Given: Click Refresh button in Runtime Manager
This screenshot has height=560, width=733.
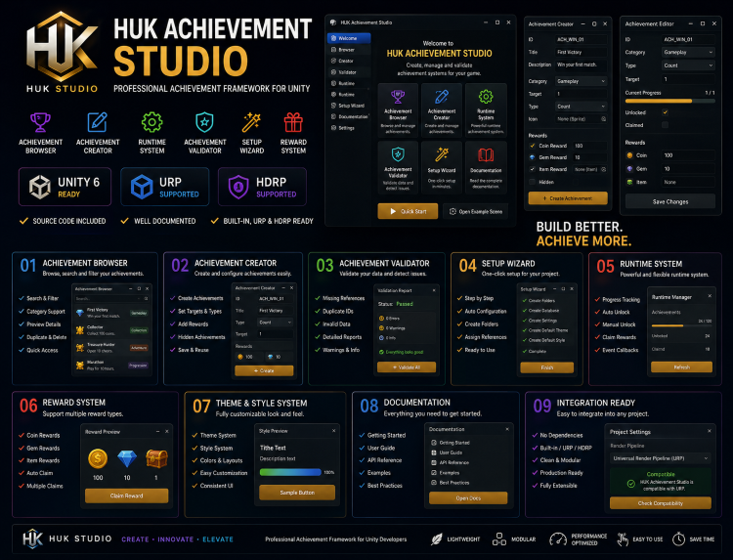Looking at the screenshot, I should (681, 367).
